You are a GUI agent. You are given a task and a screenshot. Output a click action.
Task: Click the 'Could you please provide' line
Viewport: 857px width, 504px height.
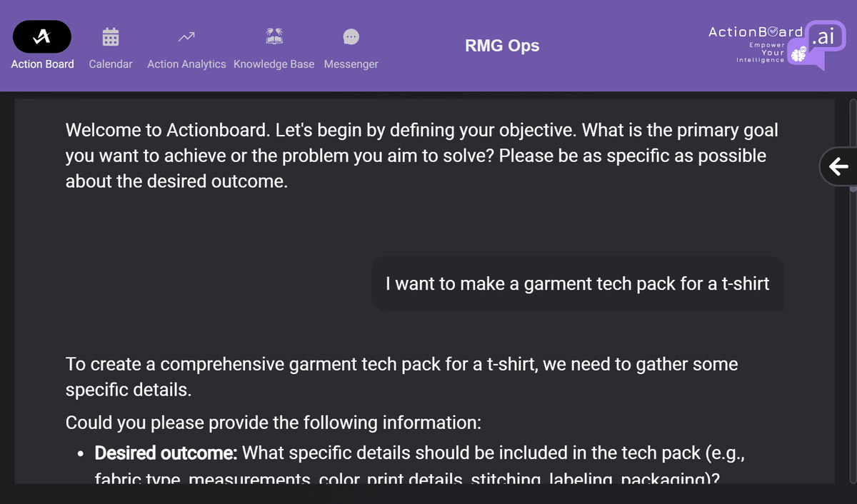pos(274,423)
